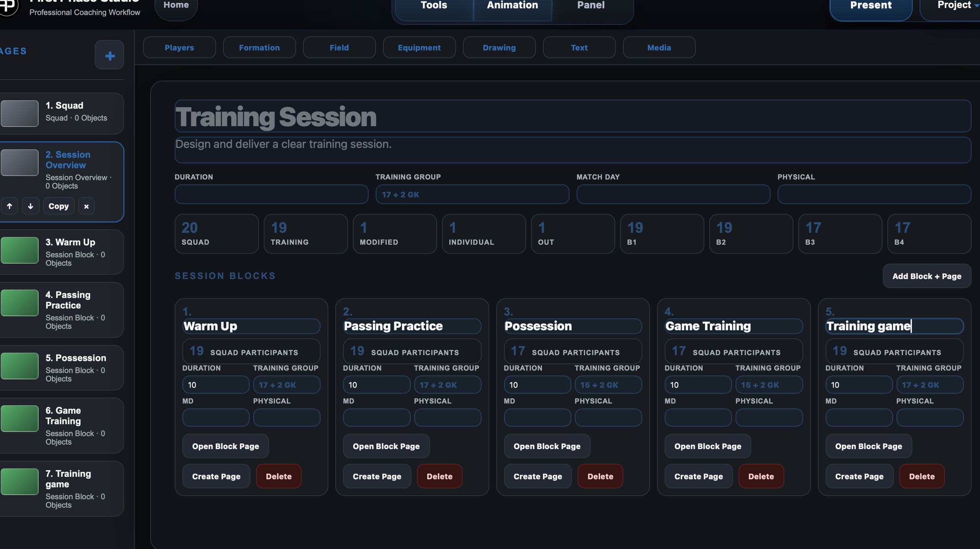This screenshot has width=980, height=549.
Task: Edit the Warm Up block name field
Action: (x=251, y=326)
